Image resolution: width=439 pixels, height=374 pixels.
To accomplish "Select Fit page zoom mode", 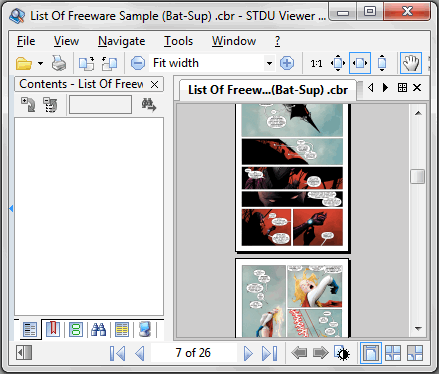I will (x=338, y=63).
